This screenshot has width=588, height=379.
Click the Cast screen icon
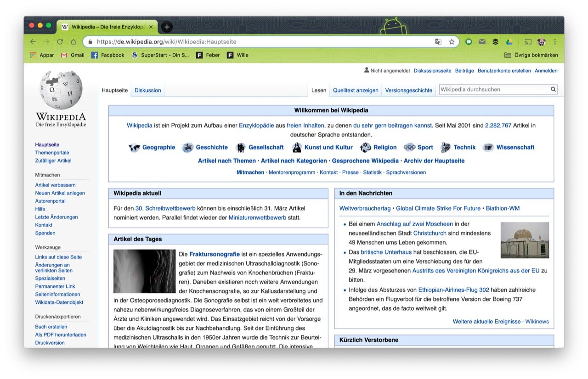click(528, 42)
